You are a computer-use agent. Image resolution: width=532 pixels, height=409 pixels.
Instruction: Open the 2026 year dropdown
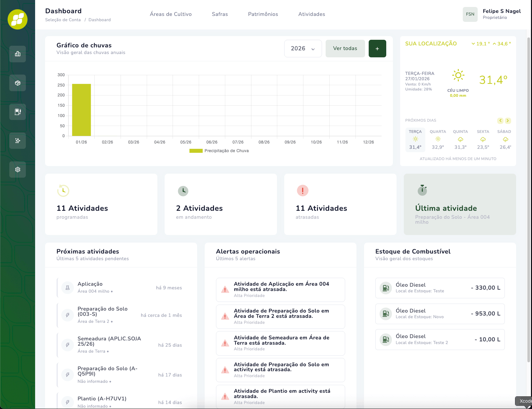click(302, 48)
